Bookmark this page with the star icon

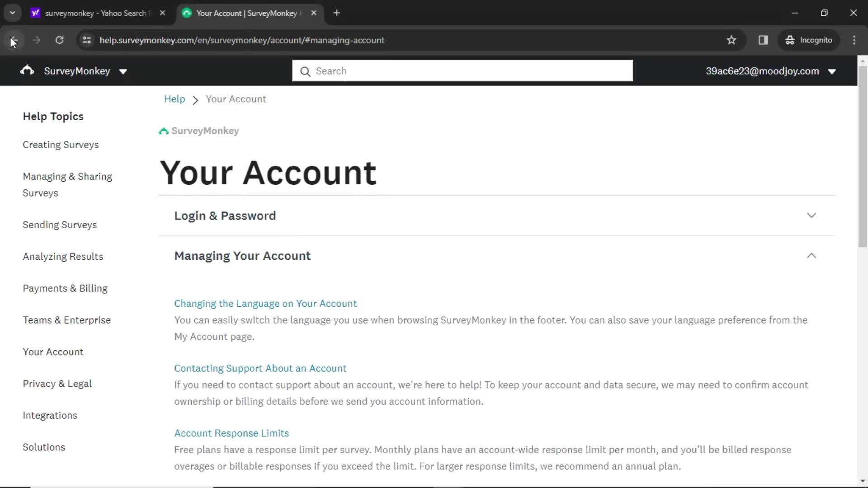click(731, 40)
